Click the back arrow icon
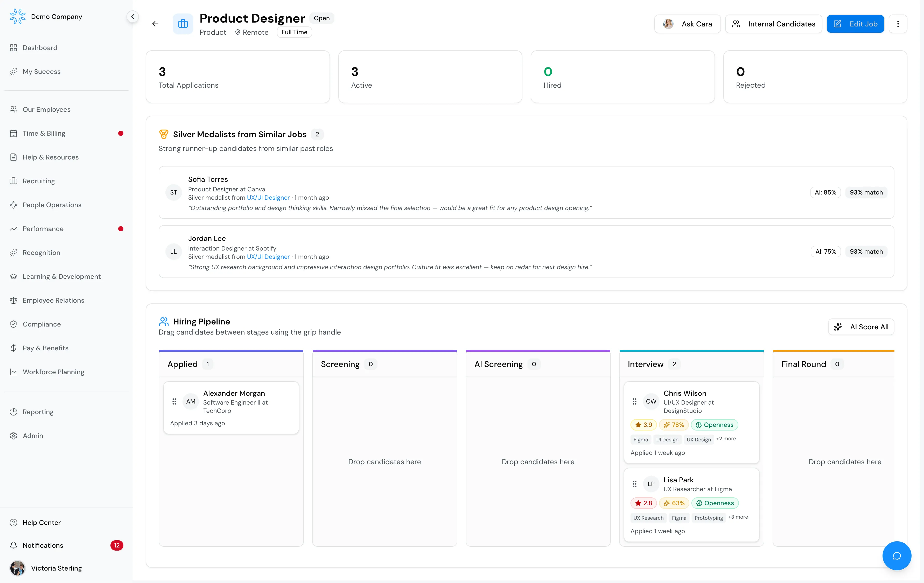This screenshot has height=583, width=924. (155, 24)
